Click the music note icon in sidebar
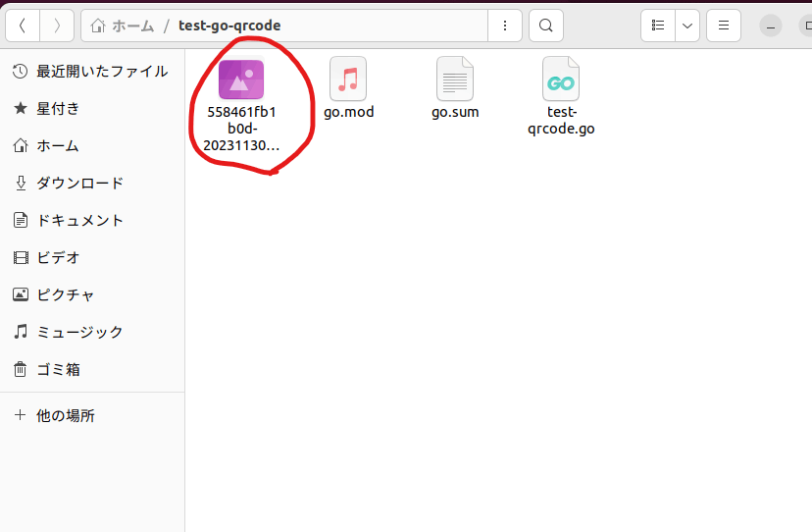Screen dimensions: 812x532 coord(21,332)
